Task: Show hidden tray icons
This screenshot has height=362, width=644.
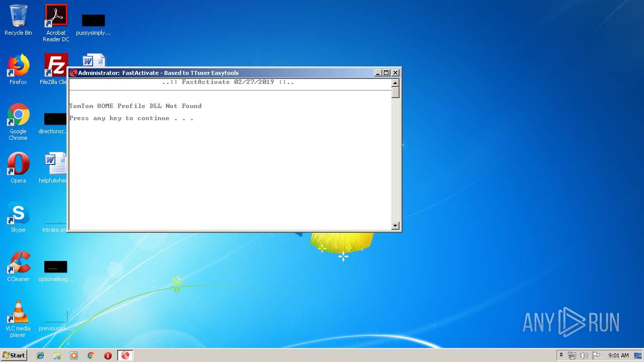Action: 561,355
